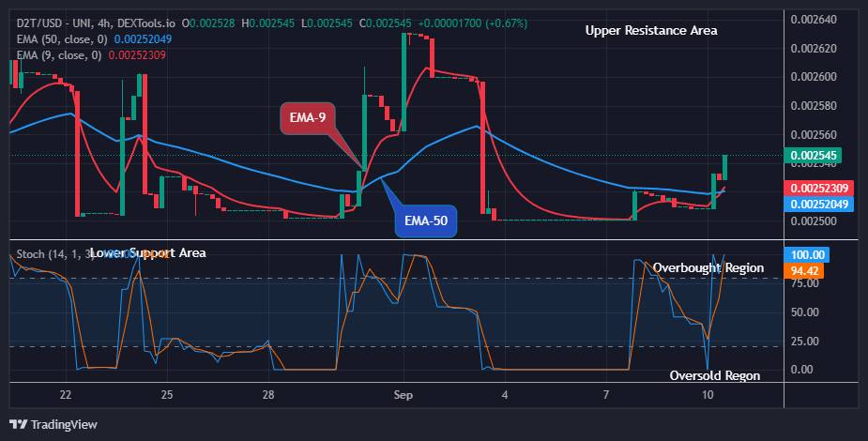Click the 10 date label on time axis

tap(707, 394)
